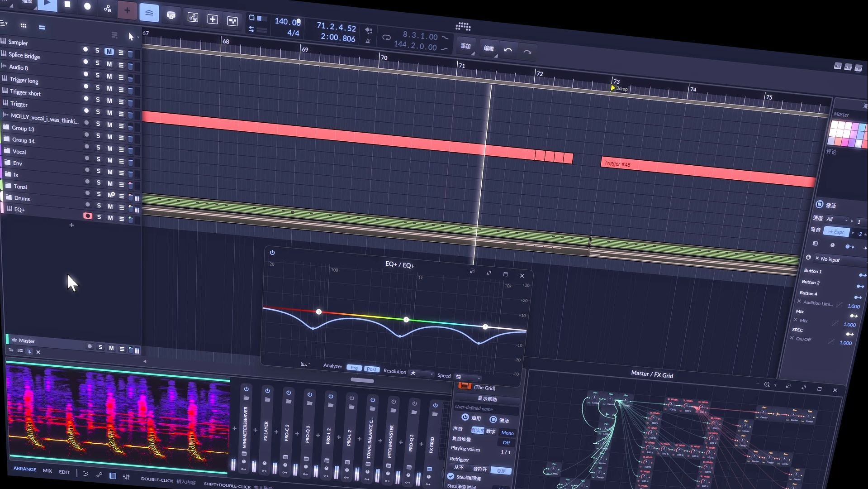868x489 pixels.
Task: Click the highest EQ band node on curve
Action: click(x=485, y=326)
